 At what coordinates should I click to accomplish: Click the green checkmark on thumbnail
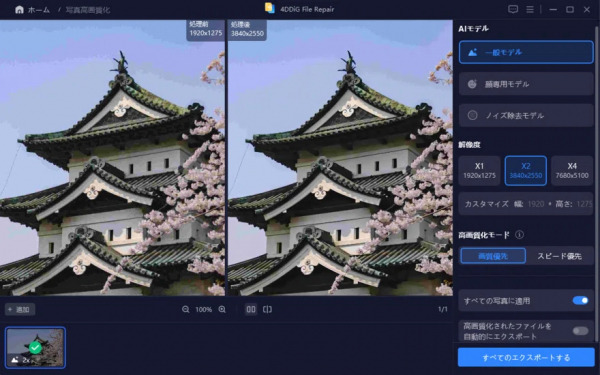35,347
